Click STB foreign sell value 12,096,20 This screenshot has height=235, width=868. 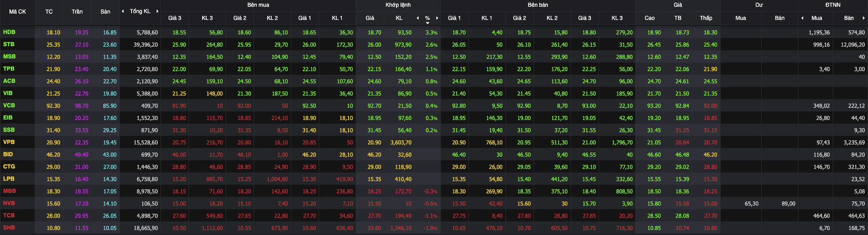[x=853, y=45]
